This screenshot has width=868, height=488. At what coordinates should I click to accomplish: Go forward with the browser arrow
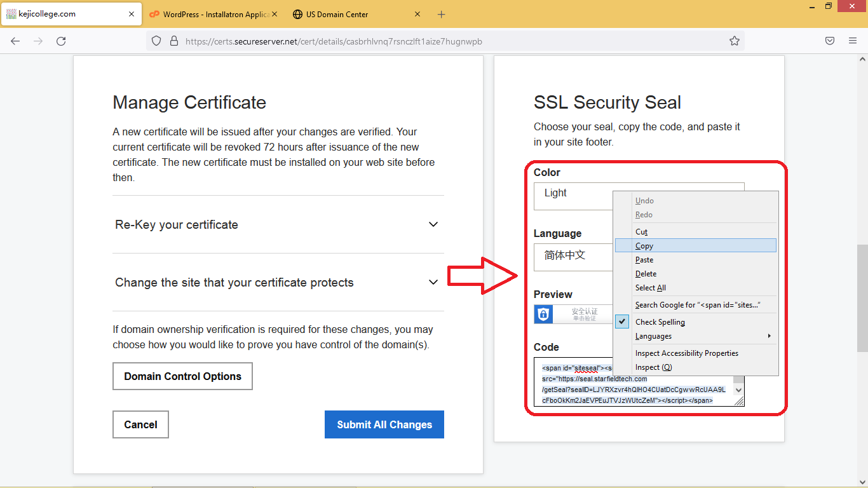pos(38,41)
